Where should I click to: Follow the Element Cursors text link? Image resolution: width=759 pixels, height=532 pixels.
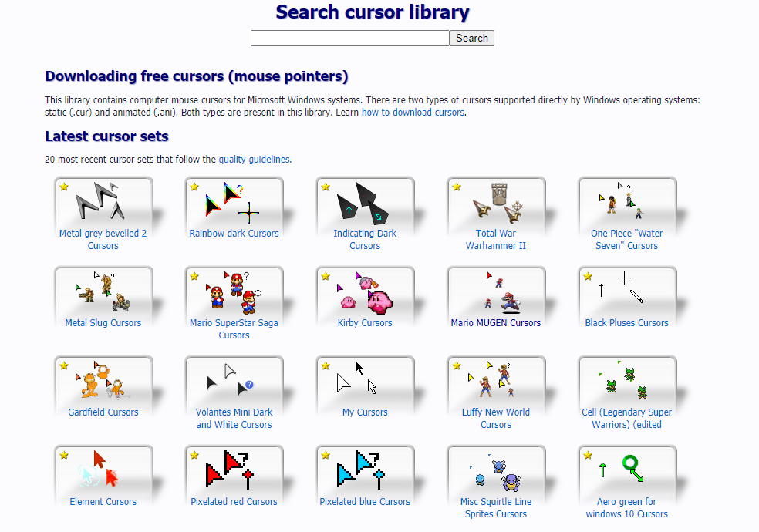click(103, 501)
